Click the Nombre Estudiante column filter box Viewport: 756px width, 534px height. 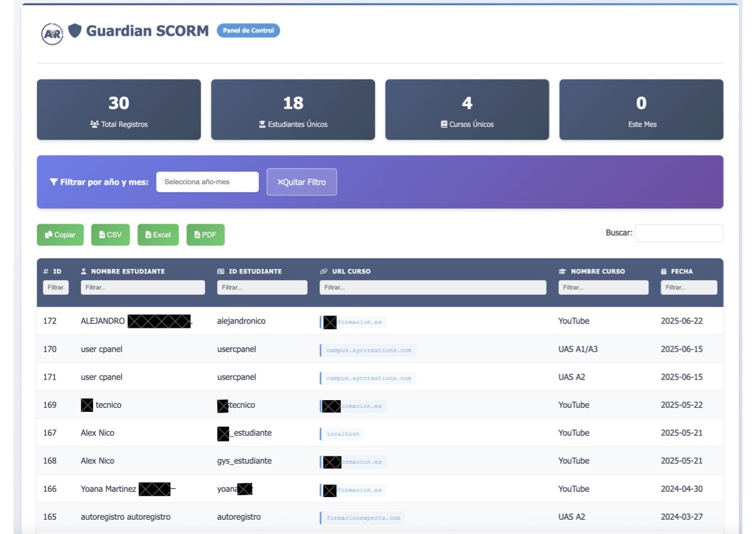click(x=142, y=287)
